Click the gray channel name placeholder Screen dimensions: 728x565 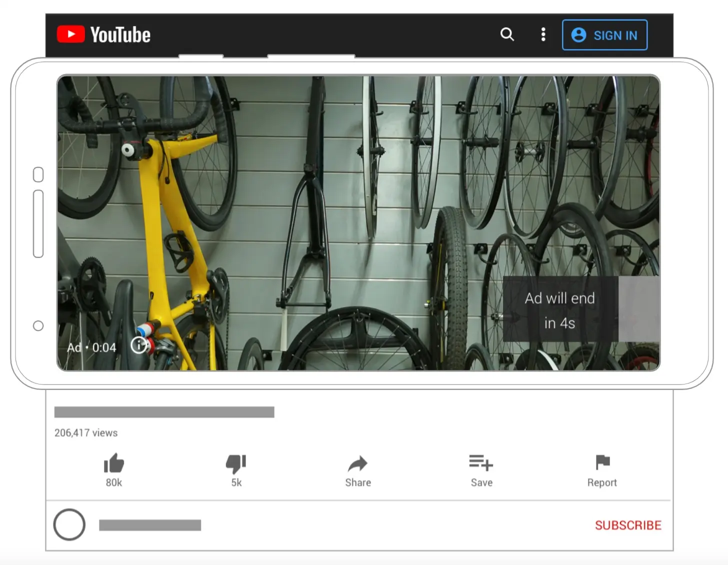click(x=150, y=525)
